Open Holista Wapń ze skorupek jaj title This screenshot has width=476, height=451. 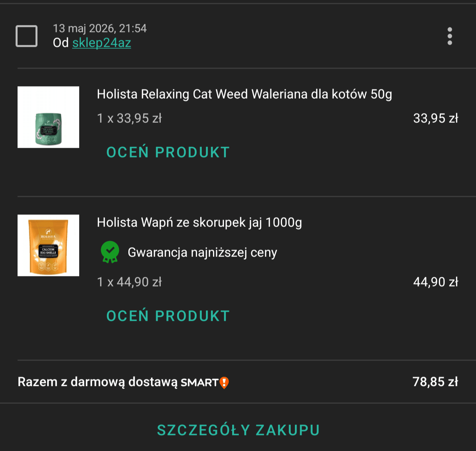coord(199,223)
